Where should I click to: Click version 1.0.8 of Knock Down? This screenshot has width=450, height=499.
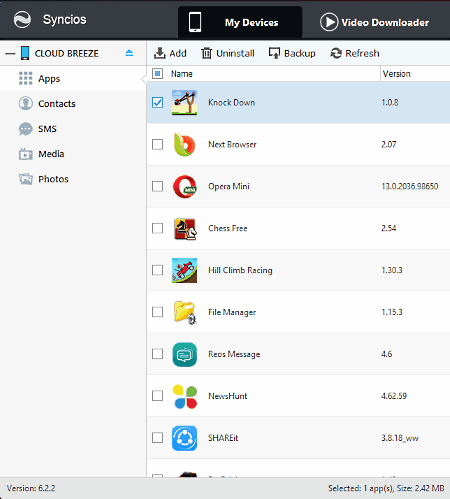click(390, 102)
